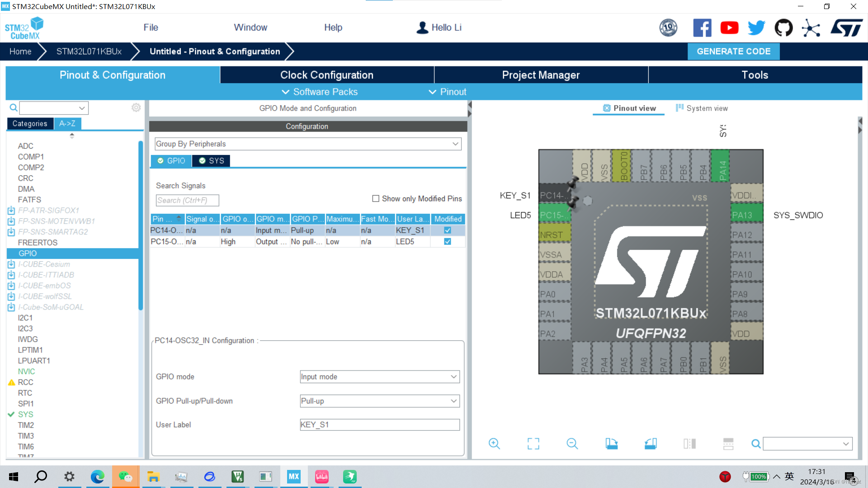Open the GitHub icon link

783,28
